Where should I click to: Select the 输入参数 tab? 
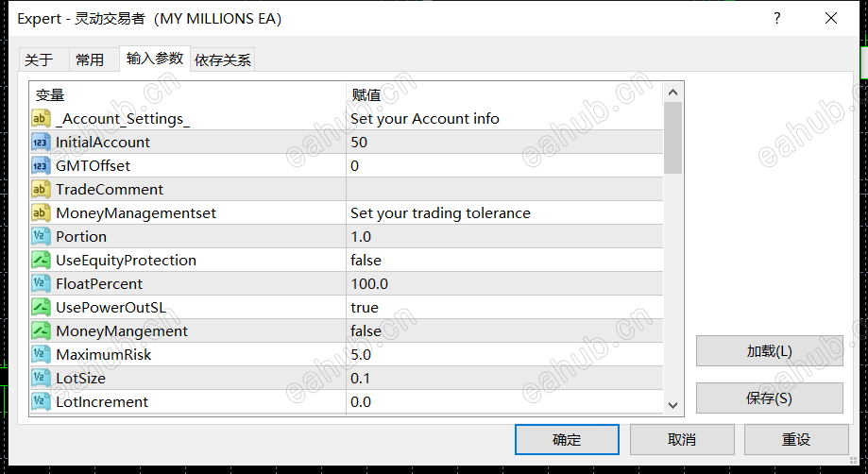point(155,59)
